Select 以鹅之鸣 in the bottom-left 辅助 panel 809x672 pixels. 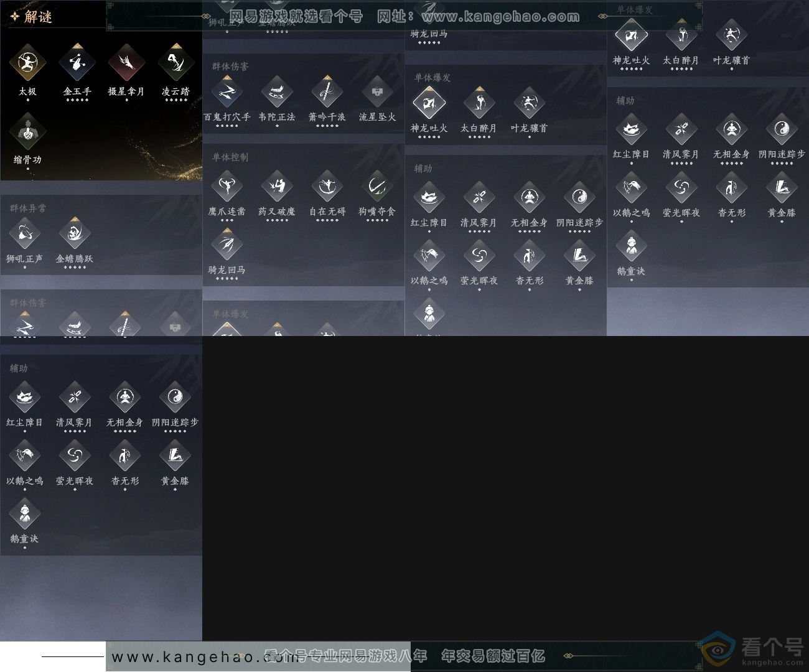(x=25, y=456)
